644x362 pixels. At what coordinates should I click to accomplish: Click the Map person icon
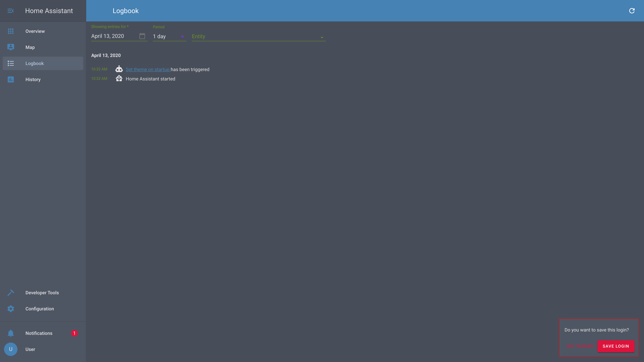[11, 47]
